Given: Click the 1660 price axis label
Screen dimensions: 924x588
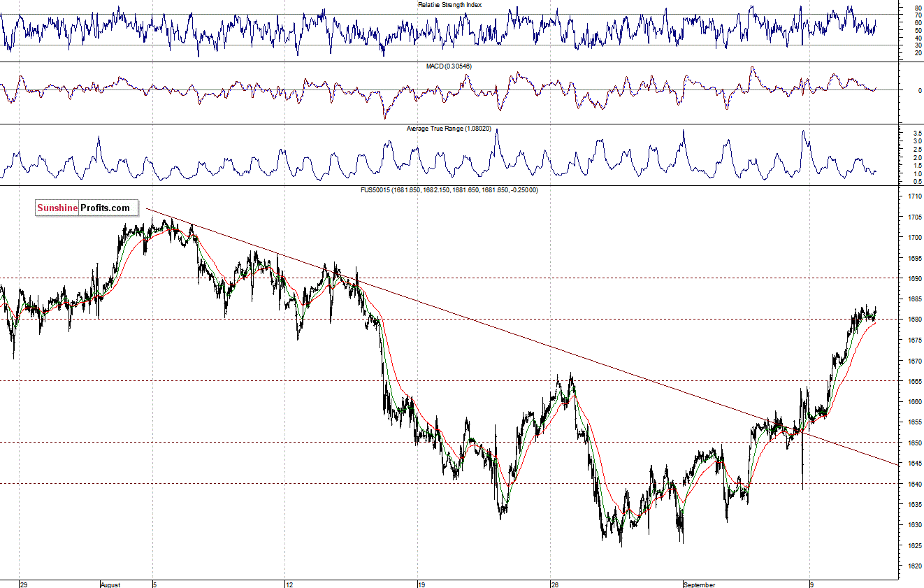Looking at the screenshot, I should pos(914,402).
